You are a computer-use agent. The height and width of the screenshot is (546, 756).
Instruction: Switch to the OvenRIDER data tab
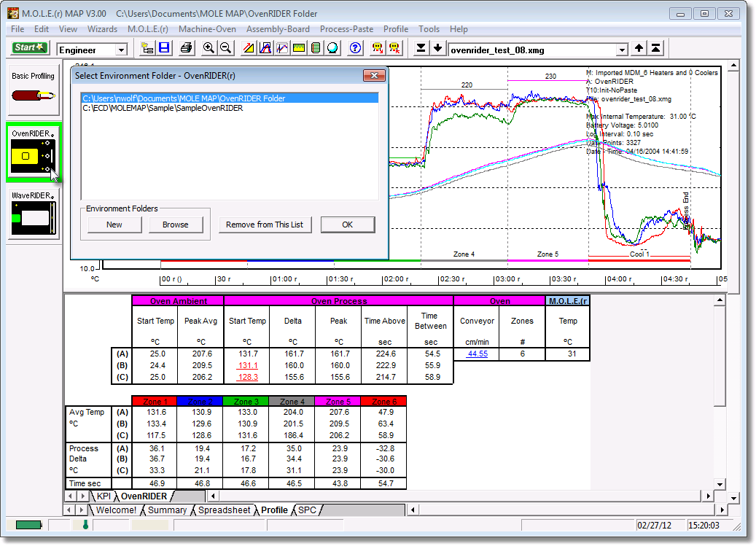point(144,496)
